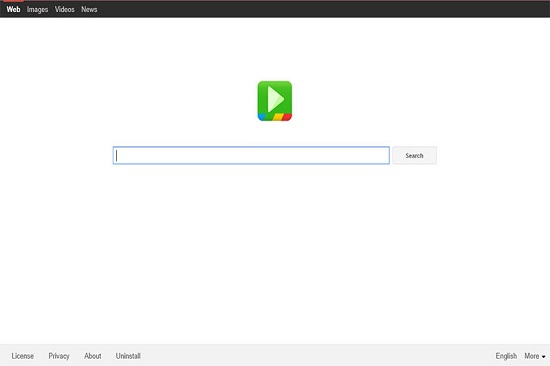Click the Search button
Image resolution: width=550 pixels, height=366 pixels.
pyautogui.click(x=414, y=155)
